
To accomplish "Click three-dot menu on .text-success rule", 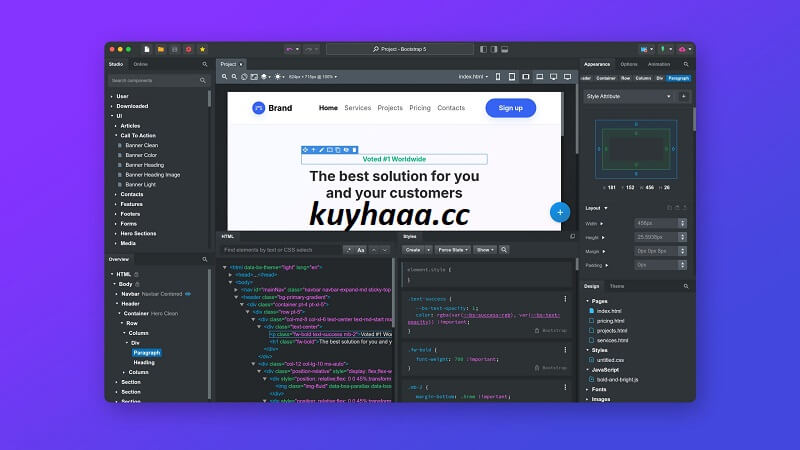I will pyautogui.click(x=565, y=299).
